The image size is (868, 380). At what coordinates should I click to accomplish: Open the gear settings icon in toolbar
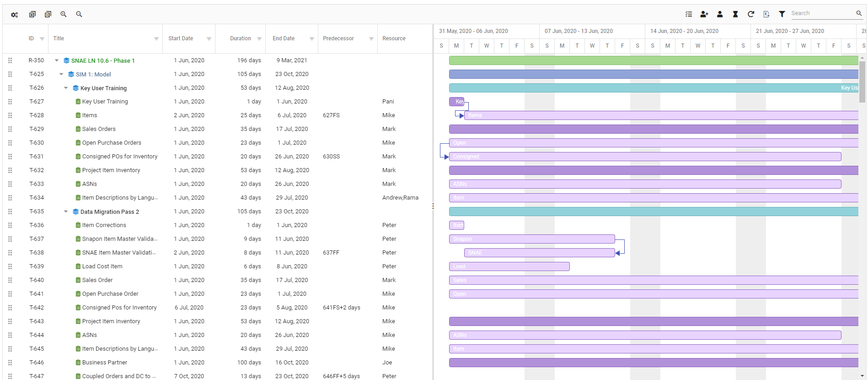click(x=15, y=15)
